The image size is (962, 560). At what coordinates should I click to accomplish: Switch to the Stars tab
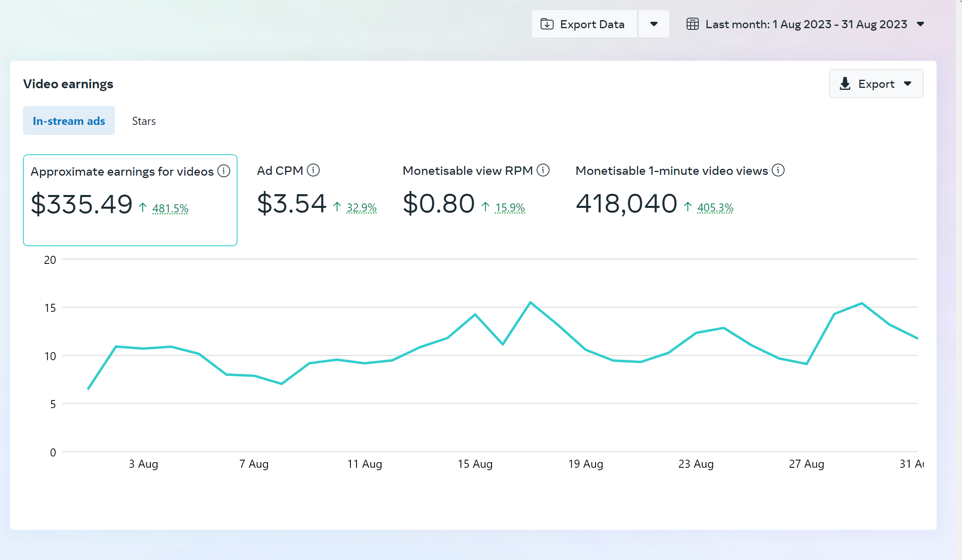coord(144,121)
